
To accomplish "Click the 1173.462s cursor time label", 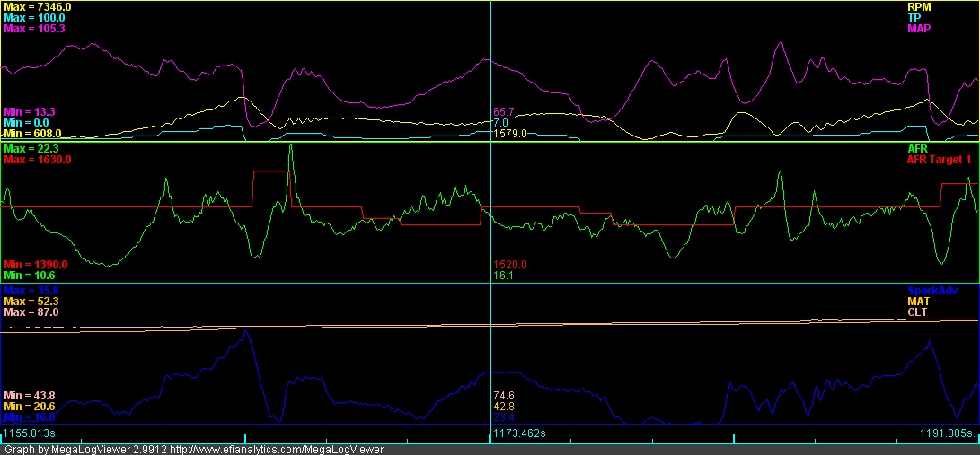I will tap(520, 433).
